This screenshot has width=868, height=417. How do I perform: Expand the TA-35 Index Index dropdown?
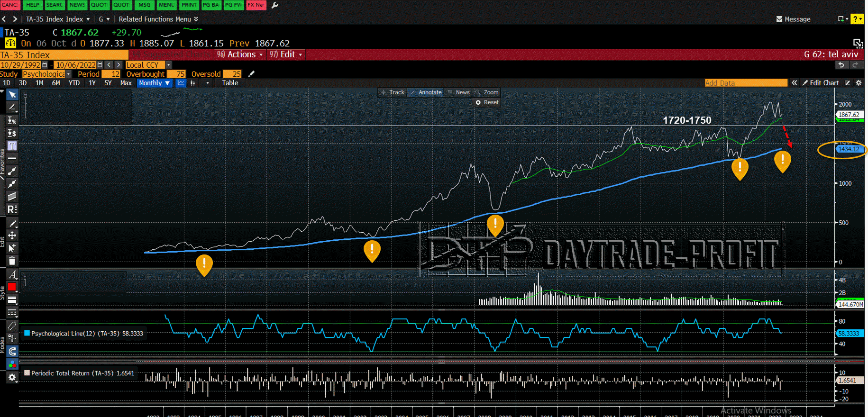click(x=58, y=19)
